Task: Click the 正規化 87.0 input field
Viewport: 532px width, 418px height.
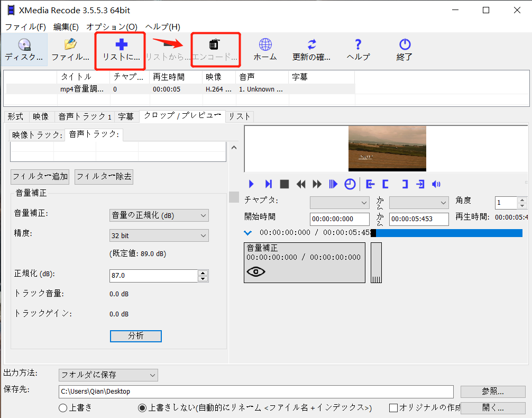Action: point(153,276)
